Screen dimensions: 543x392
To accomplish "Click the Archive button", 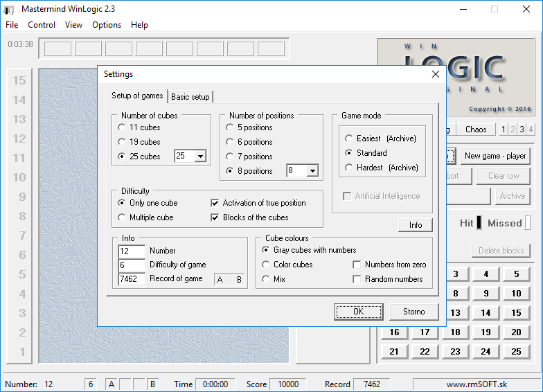I will pos(513,196).
